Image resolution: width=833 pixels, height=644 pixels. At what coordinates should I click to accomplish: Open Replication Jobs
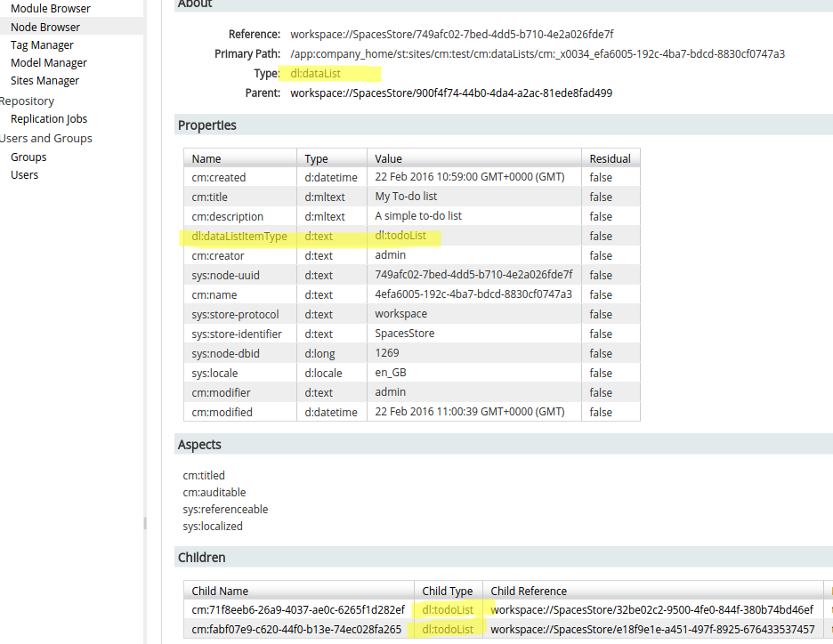(48, 118)
